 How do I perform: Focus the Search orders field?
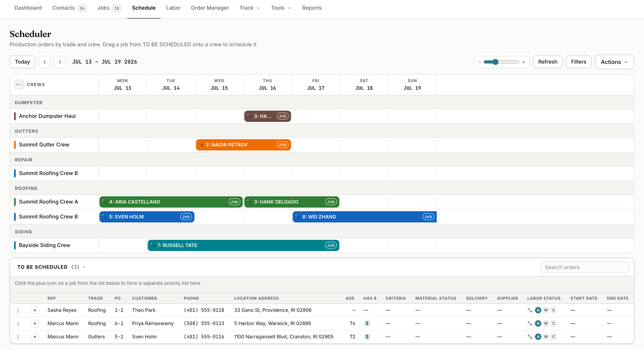pos(584,267)
